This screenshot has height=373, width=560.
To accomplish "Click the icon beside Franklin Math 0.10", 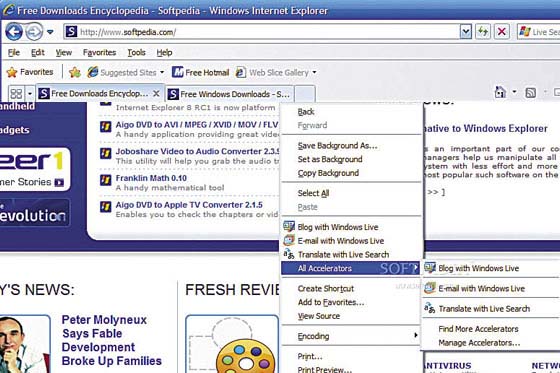I will 105,180.
